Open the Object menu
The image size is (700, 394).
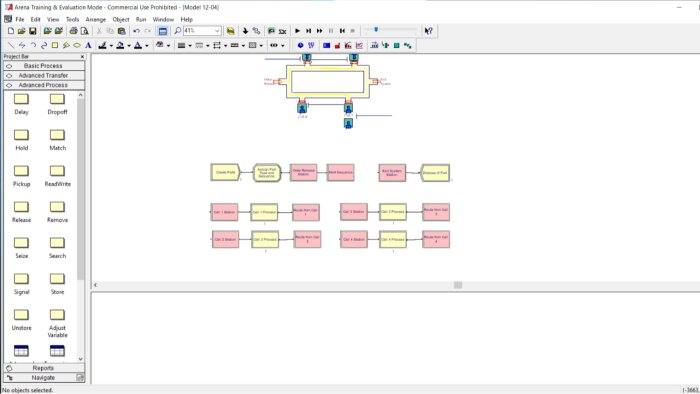click(121, 20)
